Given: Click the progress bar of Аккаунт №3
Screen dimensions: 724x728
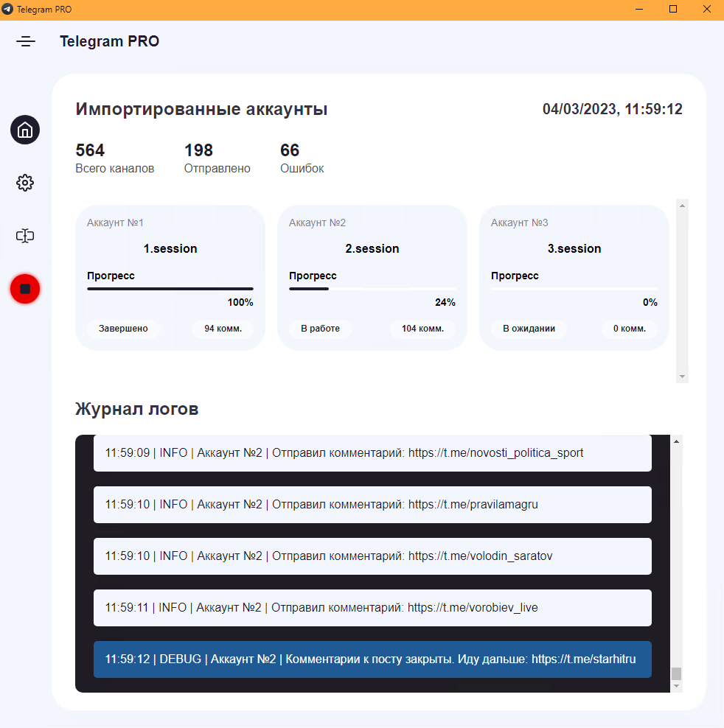Looking at the screenshot, I should pyautogui.click(x=574, y=289).
